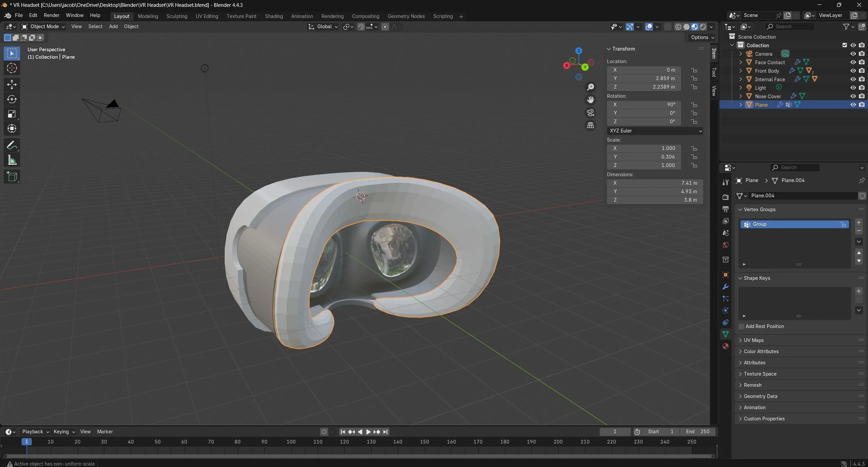This screenshot has width=868, height=467.
Task: Select the Move tool in the toolbar
Action: coord(12,85)
